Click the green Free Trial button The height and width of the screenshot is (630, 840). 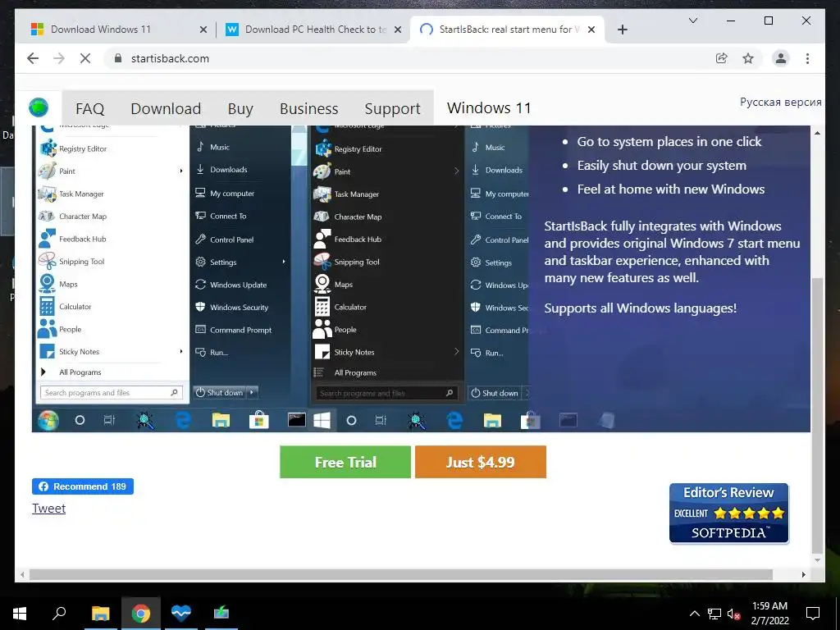click(x=345, y=462)
